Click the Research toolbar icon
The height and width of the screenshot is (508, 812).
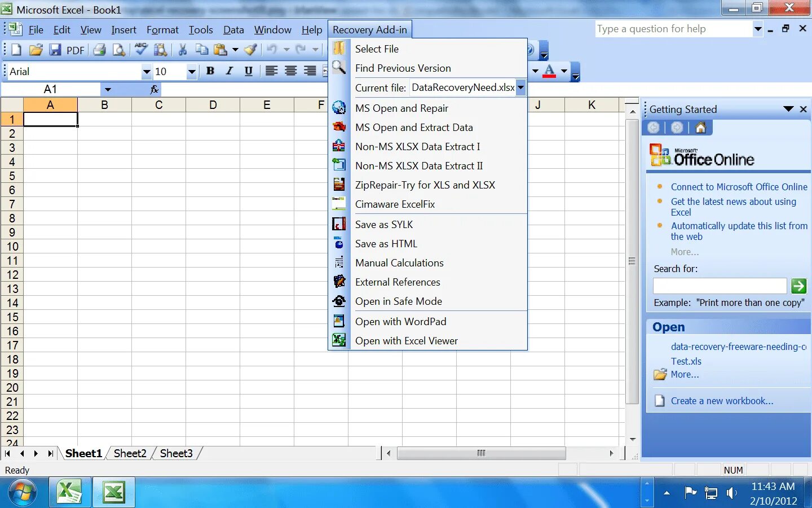click(x=161, y=50)
